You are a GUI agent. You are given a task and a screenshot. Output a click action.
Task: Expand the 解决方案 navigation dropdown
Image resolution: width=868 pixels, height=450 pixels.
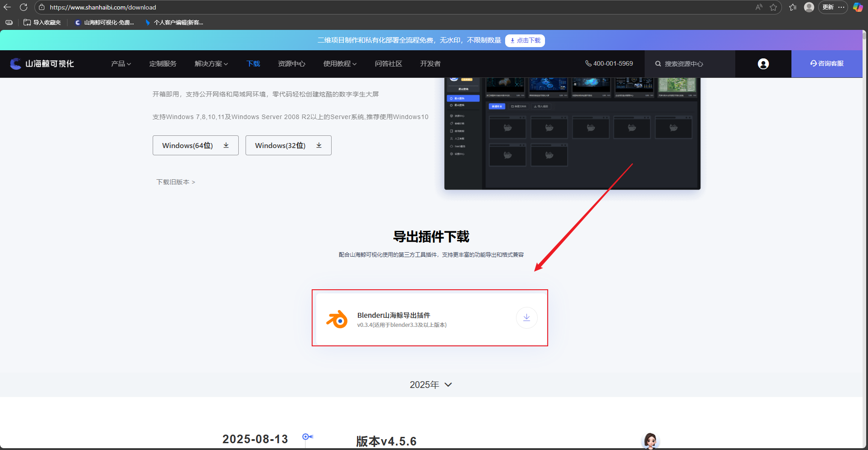[211, 64]
